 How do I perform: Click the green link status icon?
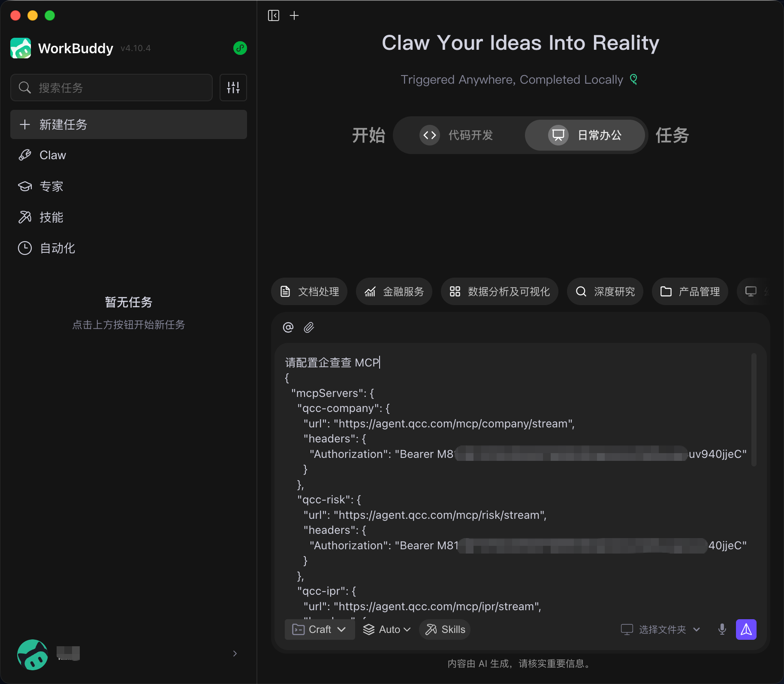pyautogui.click(x=240, y=48)
